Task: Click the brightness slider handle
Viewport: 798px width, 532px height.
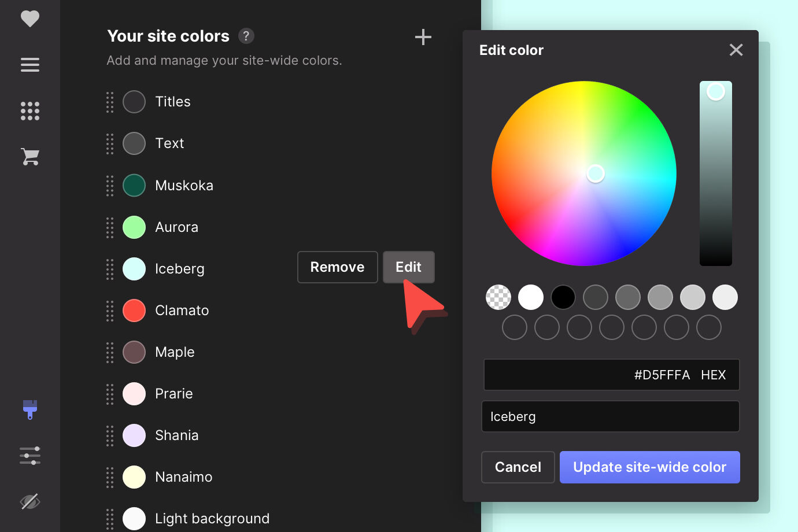Action: click(715, 91)
